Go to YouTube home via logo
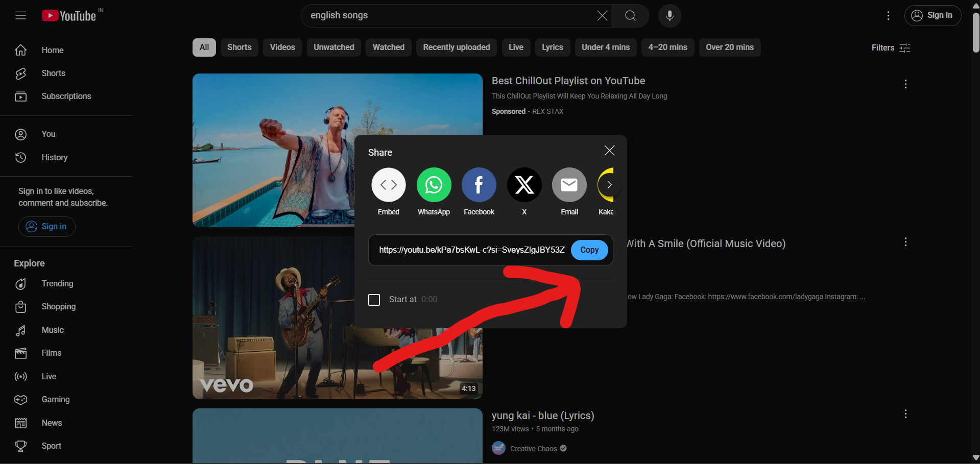 [69, 16]
